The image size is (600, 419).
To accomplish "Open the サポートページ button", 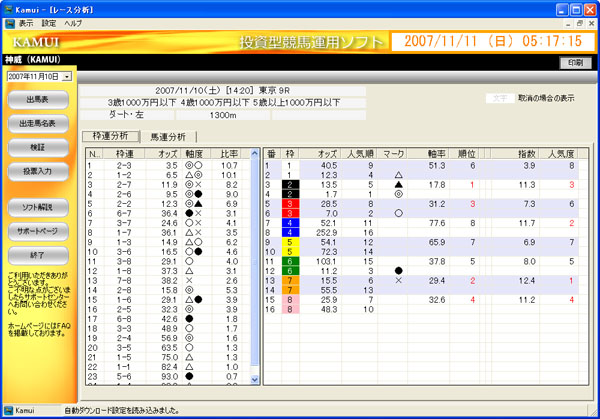I will (x=39, y=230).
